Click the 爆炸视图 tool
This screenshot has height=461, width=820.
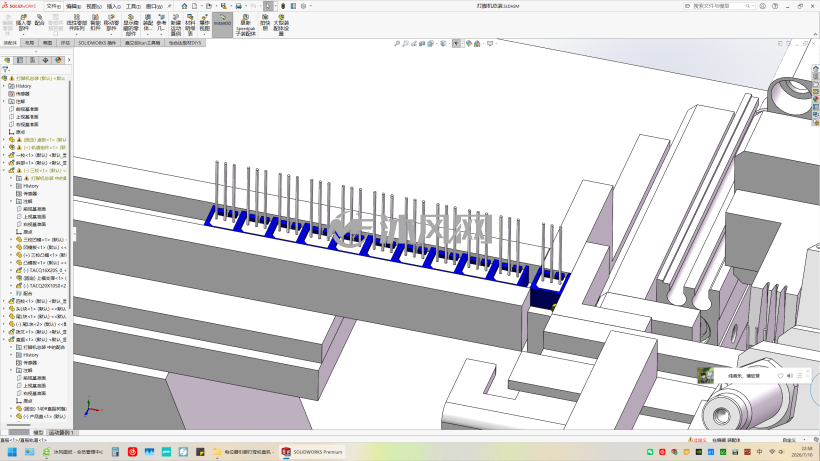click(204, 23)
